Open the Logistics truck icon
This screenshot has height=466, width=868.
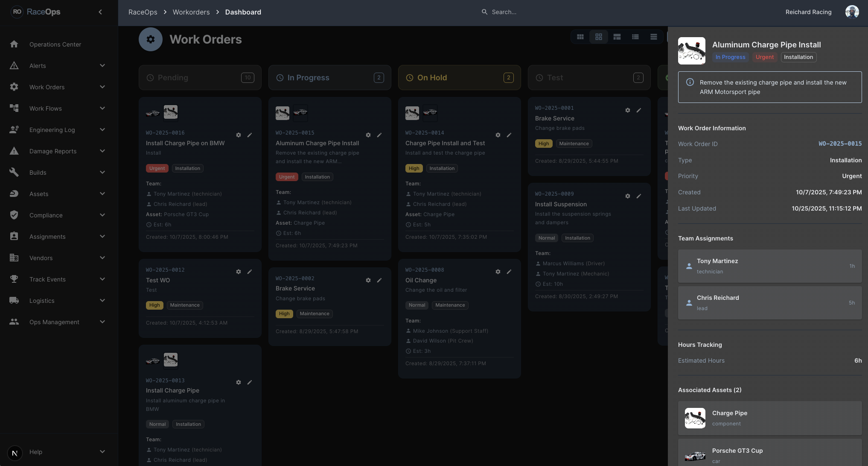click(14, 300)
